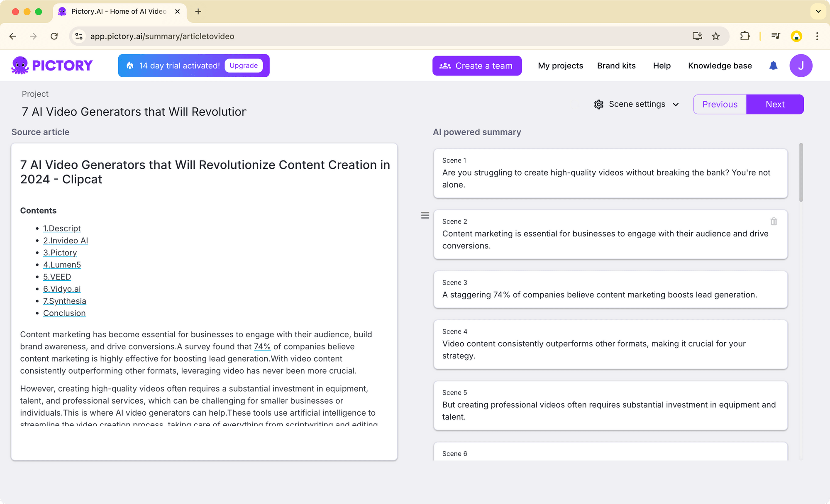Click the browser back arrow

coord(13,36)
